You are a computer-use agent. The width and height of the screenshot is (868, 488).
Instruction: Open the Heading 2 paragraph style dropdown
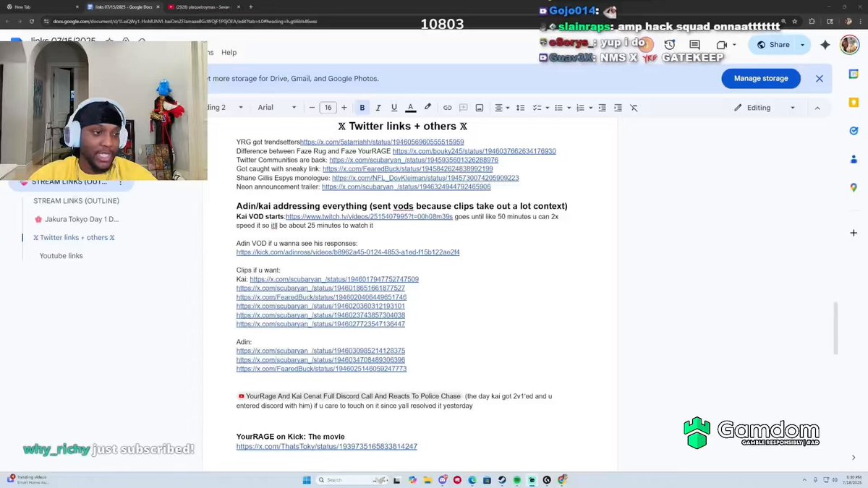coord(224,108)
